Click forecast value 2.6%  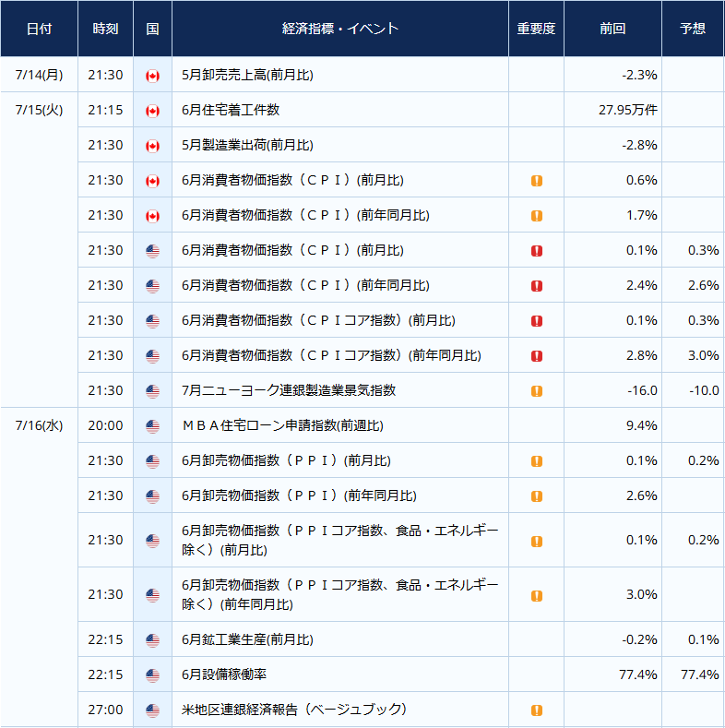pyautogui.click(x=703, y=285)
